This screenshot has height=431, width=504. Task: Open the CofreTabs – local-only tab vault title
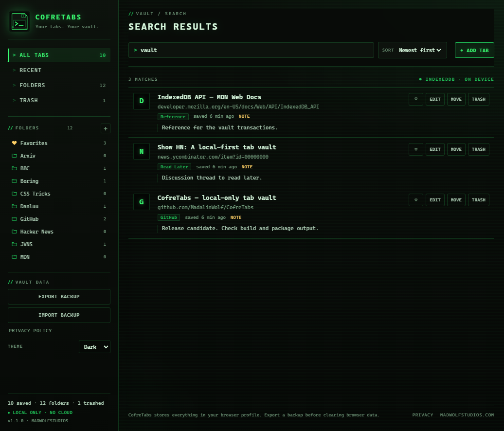click(216, 198)
